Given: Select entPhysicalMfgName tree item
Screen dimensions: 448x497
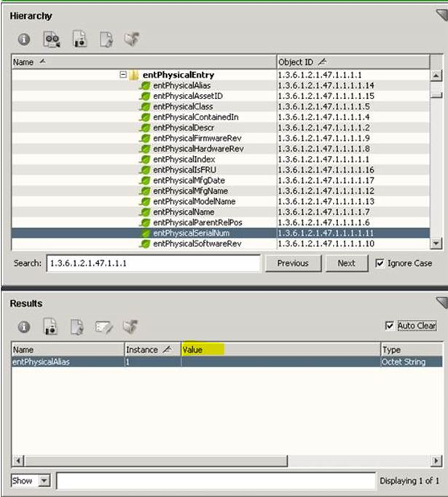Looking at the screenshot, I should [x=190, y=191].
